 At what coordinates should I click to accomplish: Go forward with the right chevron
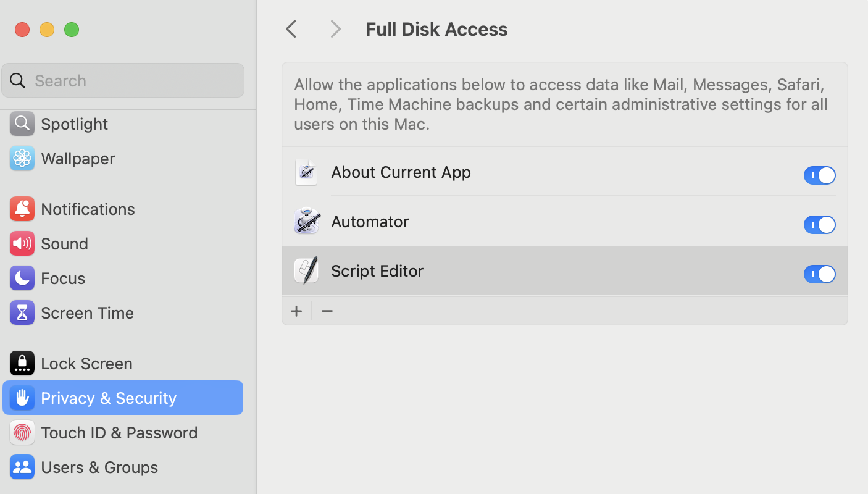(335, 29)
